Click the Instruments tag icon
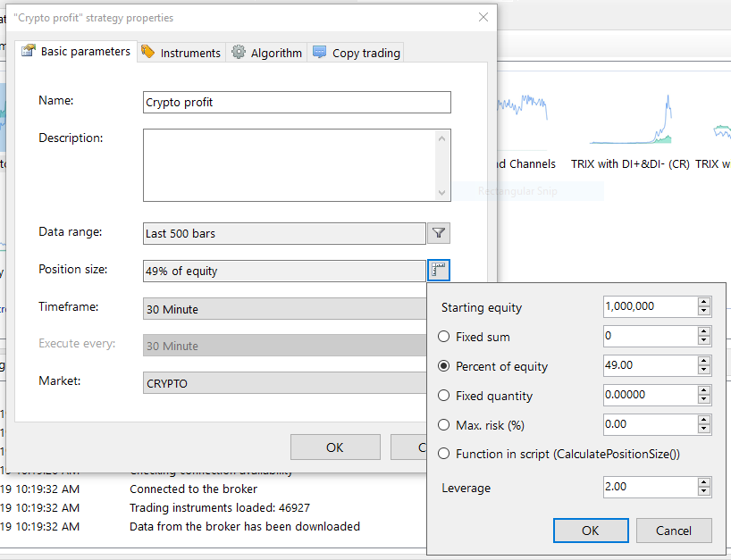This screenshot has height=560, width=731. click(x=148, y=53)
